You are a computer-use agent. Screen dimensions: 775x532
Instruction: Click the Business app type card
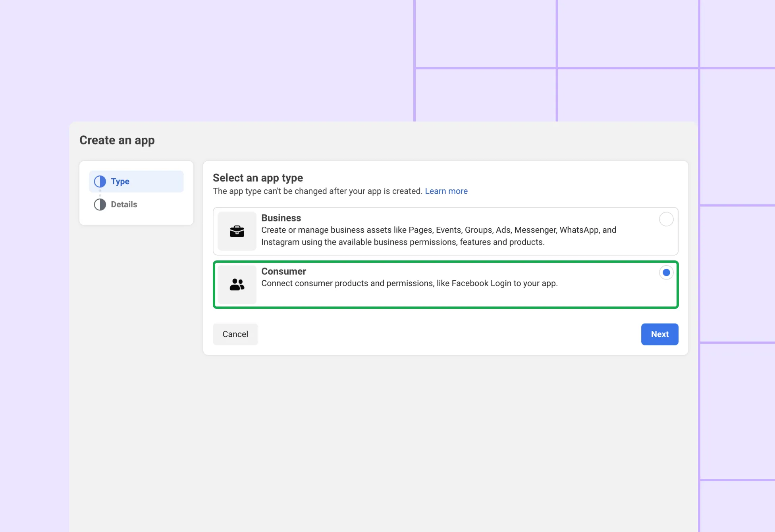point(445,231)
